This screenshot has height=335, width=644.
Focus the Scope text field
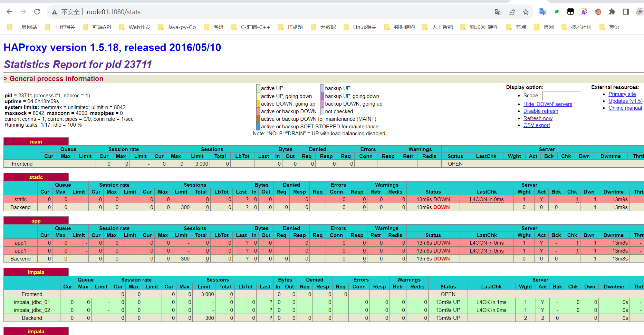[561, 96]
